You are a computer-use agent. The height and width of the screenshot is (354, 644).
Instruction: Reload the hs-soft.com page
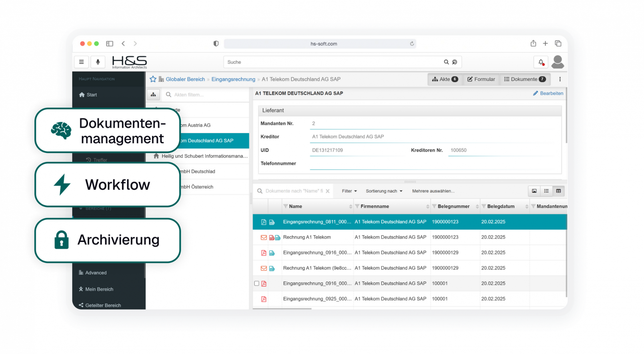click(412, 44)
